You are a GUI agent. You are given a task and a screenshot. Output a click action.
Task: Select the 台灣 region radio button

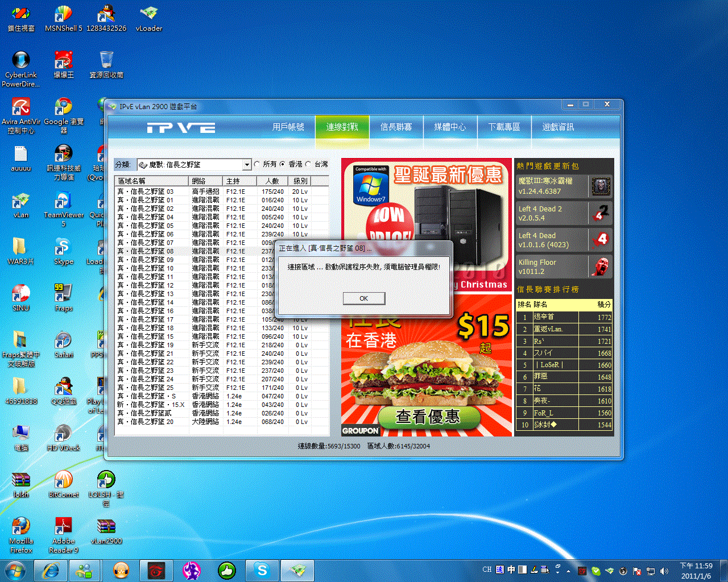308,164
